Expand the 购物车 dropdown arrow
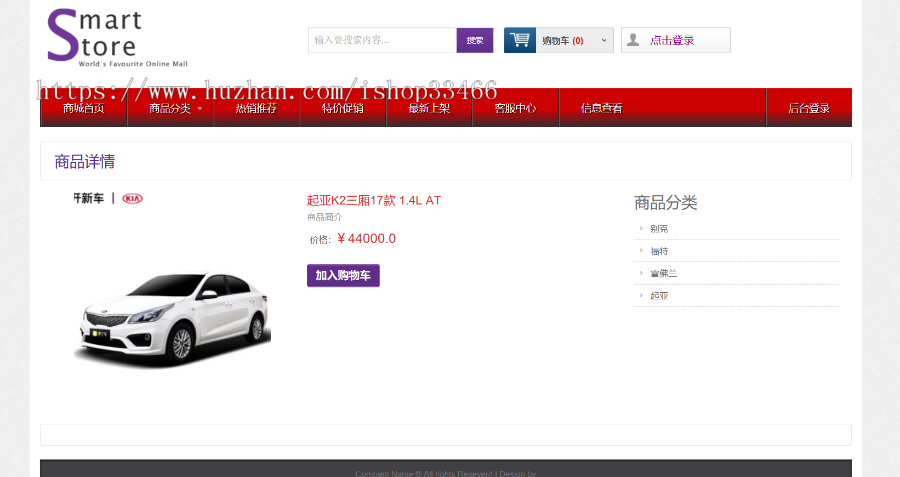900x477 pixels. point(604,40)
